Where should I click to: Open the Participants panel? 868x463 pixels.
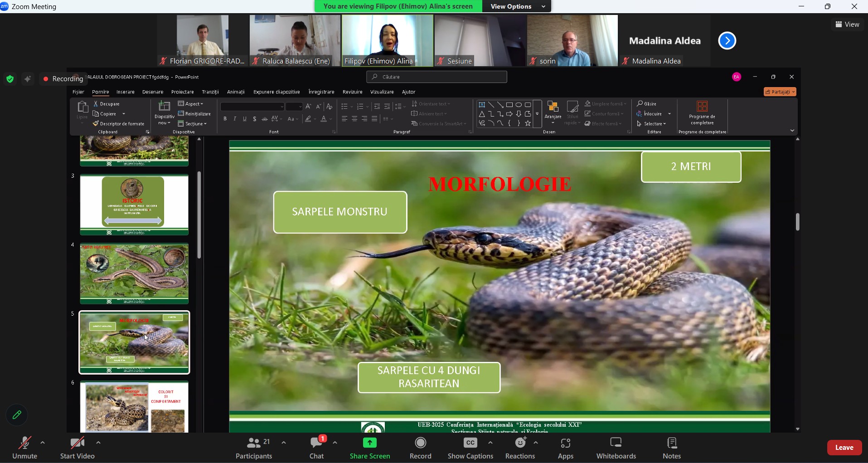[254, 448]
